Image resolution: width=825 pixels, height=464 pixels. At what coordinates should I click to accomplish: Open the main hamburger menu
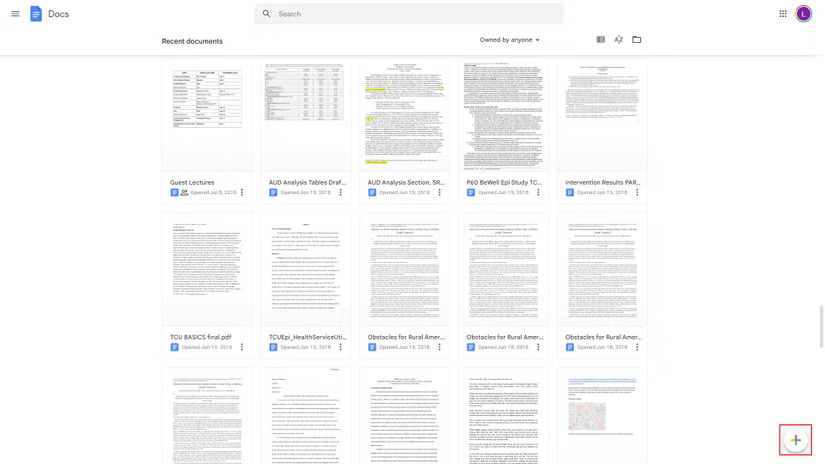click(15, 14)
